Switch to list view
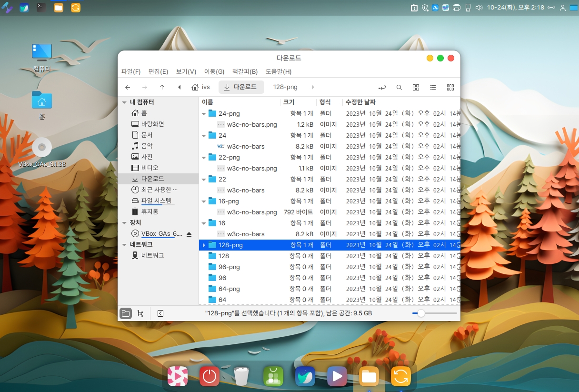 pos(433,87)
